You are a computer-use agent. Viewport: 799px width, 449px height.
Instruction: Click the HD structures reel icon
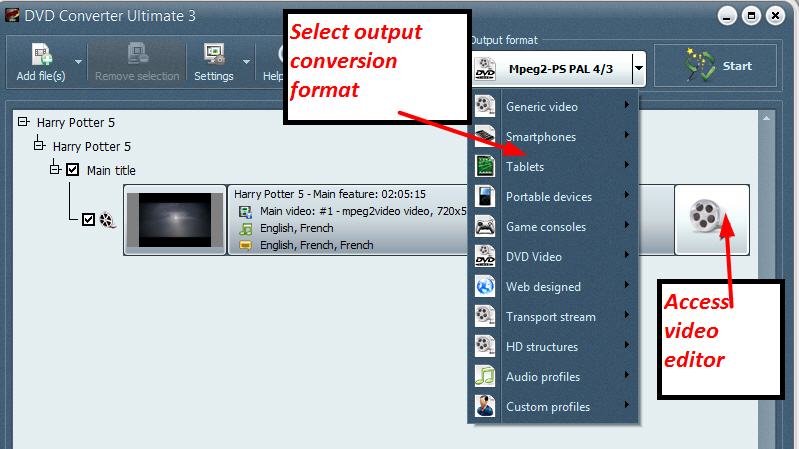[x=485, y=347]
